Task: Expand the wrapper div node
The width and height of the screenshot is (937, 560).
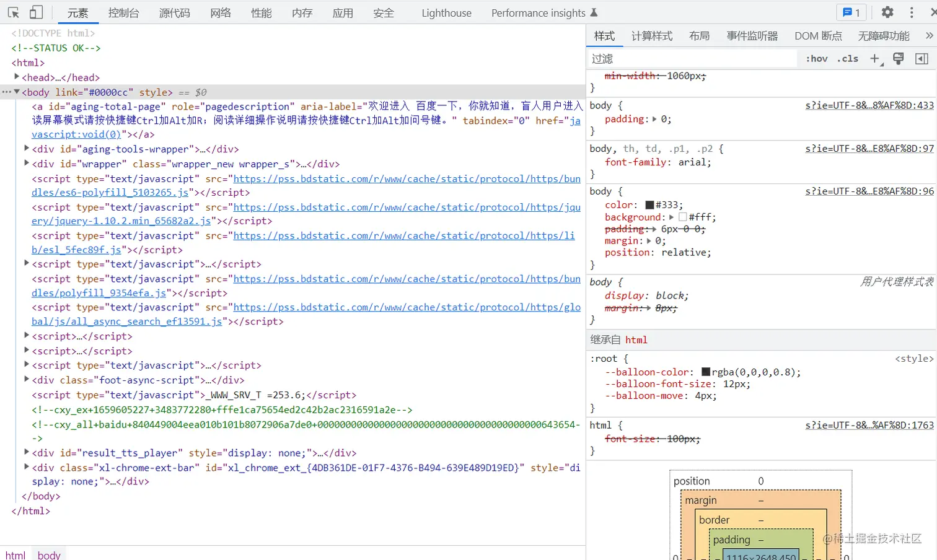Action: [x=27, y=163]
